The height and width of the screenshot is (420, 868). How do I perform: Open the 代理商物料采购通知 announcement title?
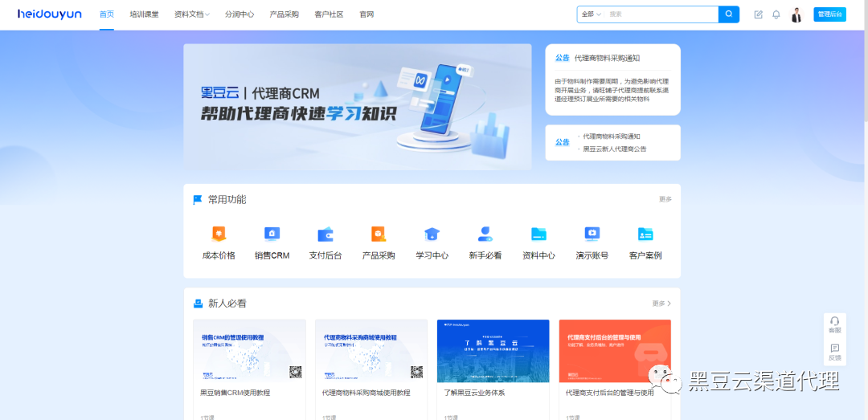tap(608, 58)
